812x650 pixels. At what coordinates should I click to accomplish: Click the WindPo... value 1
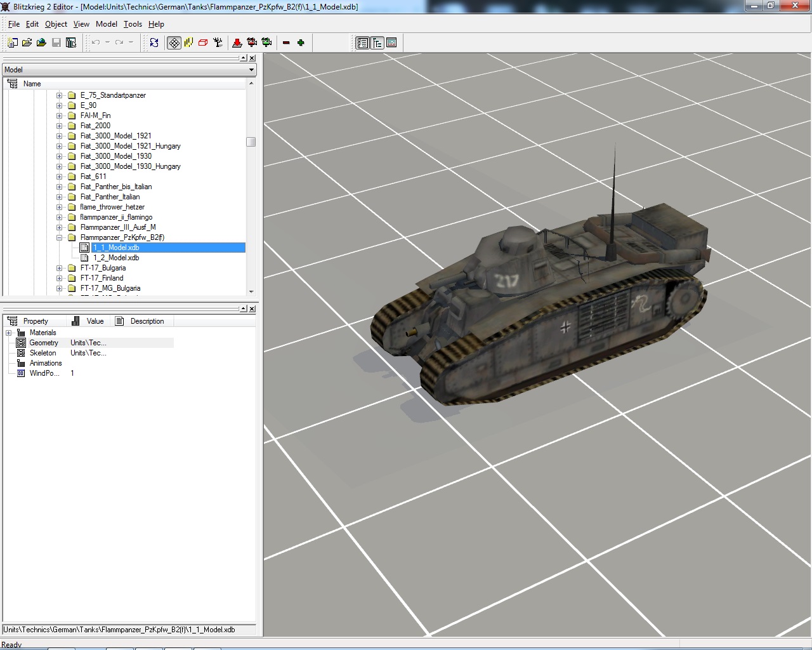pyautogui.click(x=72, y=373)
